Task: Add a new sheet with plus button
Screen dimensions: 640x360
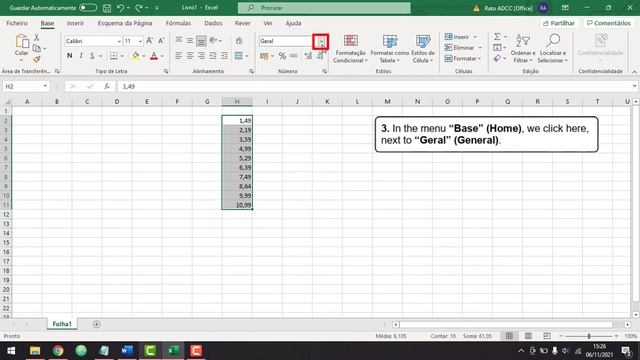Action: coord(97,324)
